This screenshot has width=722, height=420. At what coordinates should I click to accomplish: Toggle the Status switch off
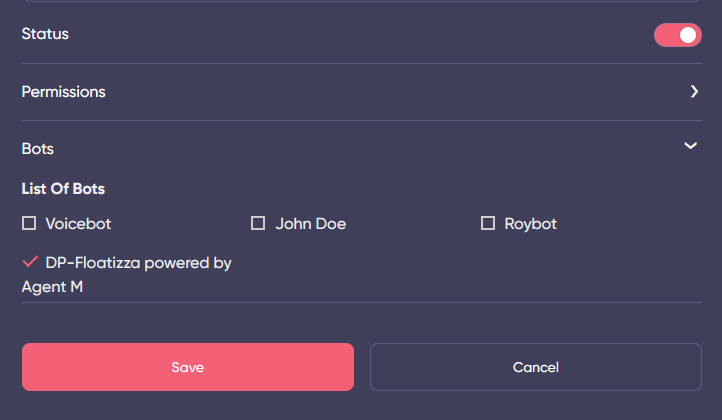point(677,35)
